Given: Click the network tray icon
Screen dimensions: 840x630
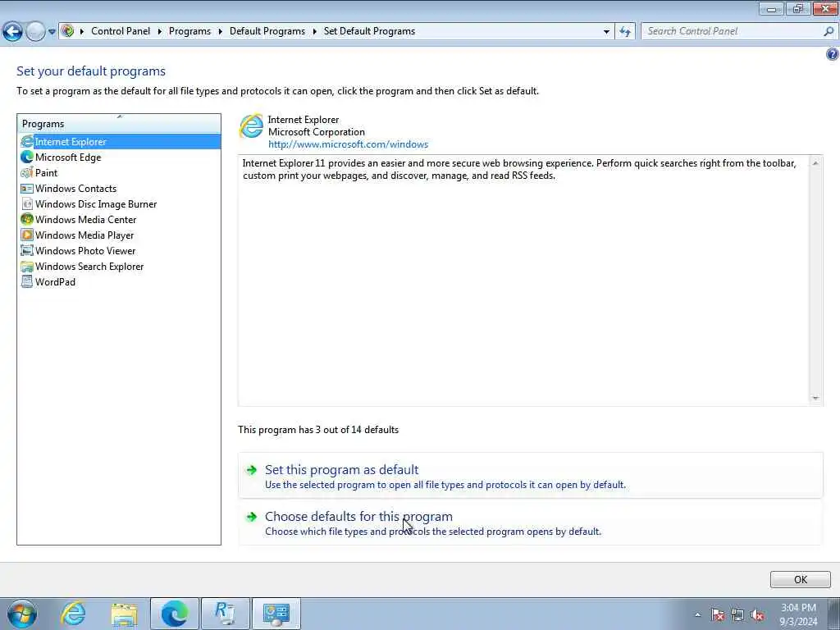Looking at the screenshot, I should pyautogui.click(x=737, y=614).
